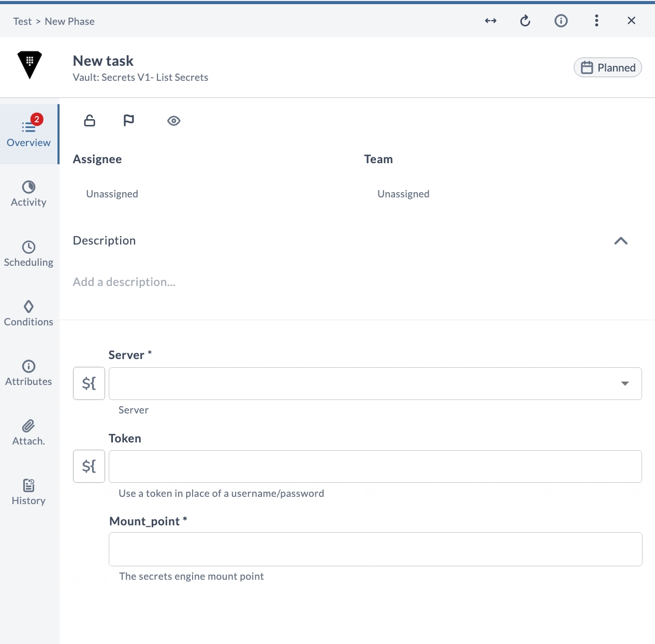
Task: Open the Conditions tab
Action: tap(29, 313)
